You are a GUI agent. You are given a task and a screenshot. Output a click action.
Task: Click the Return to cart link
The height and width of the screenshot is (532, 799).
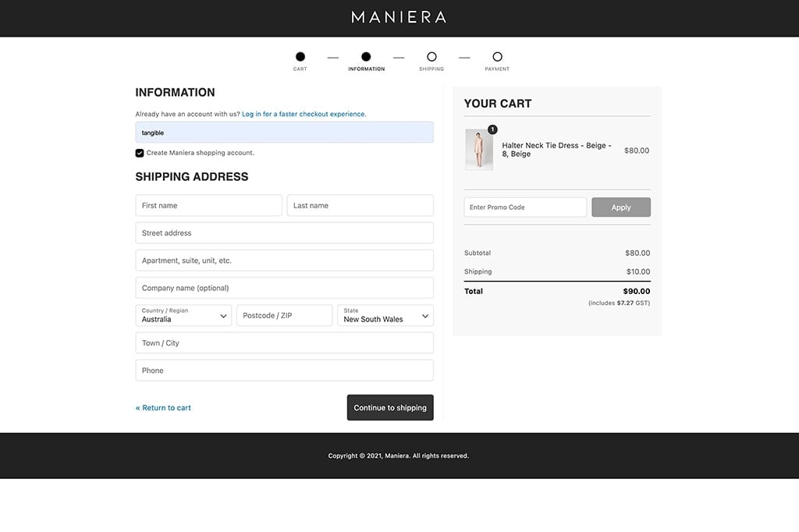[163, 408]
